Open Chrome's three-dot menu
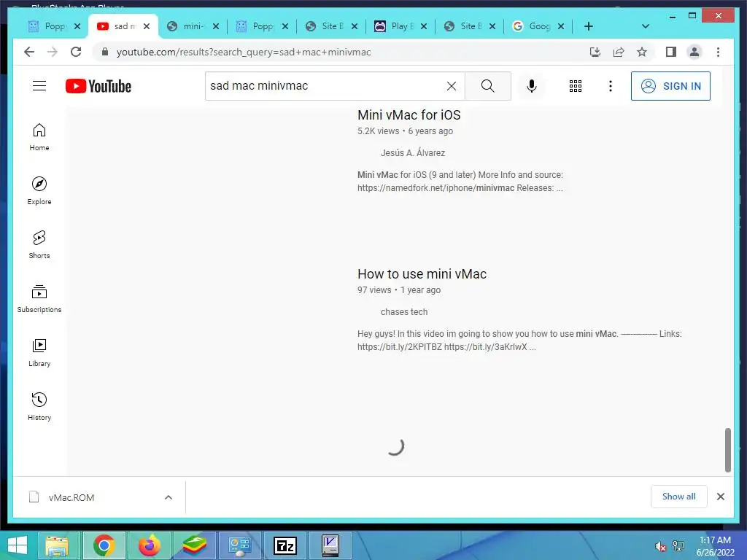 coord(718,52)
